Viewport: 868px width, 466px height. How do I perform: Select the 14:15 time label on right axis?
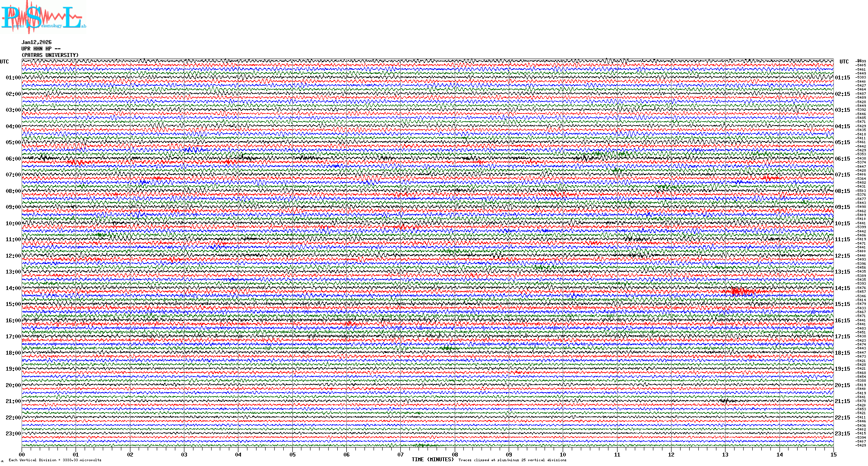(x=842, y=288)
